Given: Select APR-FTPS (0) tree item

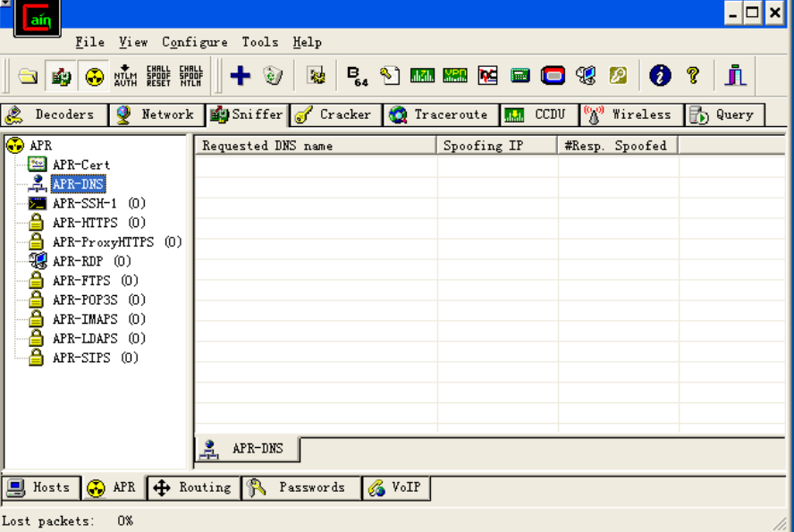Looking at the screenshot, I should coord(95,281).
